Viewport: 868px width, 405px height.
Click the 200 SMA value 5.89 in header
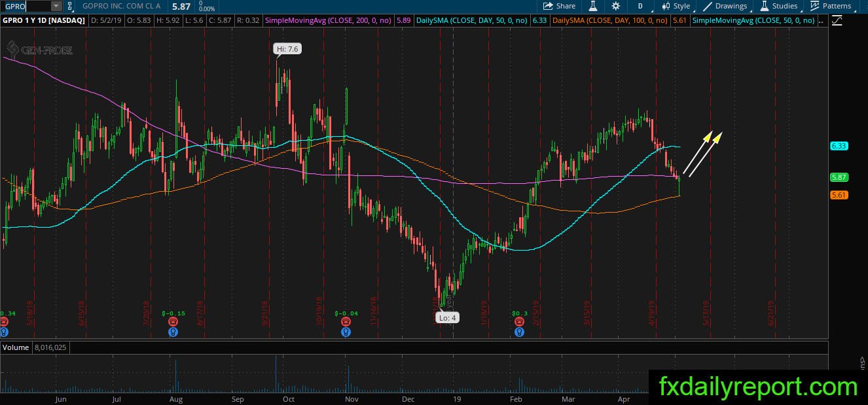tap(404, 21)
